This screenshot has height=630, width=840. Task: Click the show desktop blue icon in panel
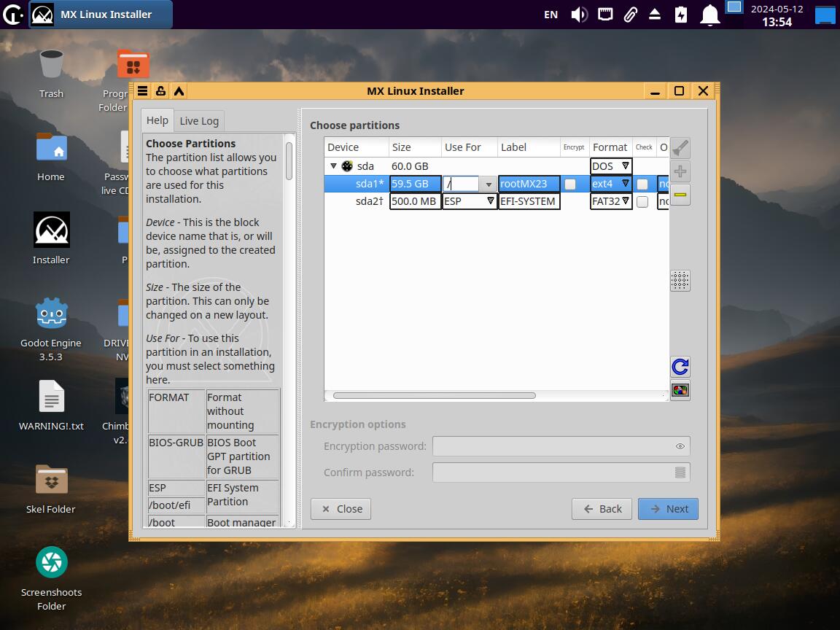pos(825,15)
